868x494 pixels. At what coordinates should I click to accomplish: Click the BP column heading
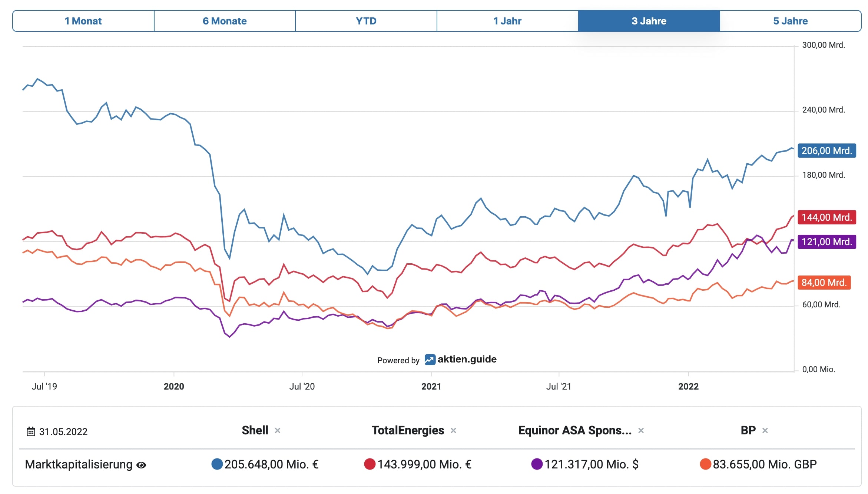tap(748, 430)
